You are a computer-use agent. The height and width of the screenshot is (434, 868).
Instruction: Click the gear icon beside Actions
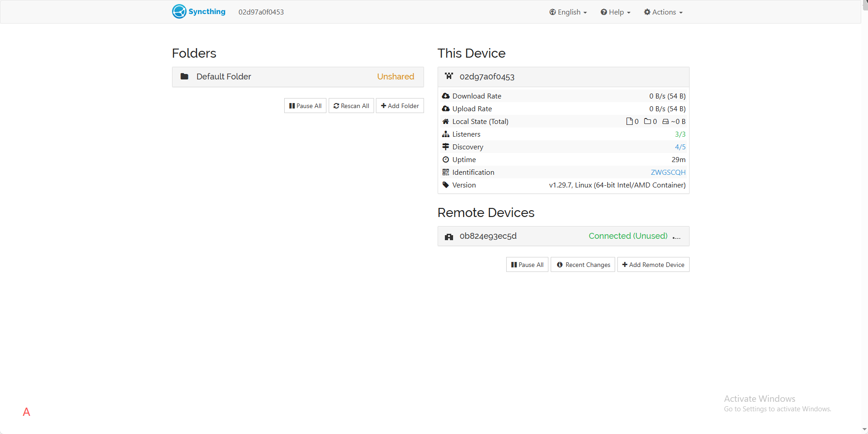coord(647,12)
